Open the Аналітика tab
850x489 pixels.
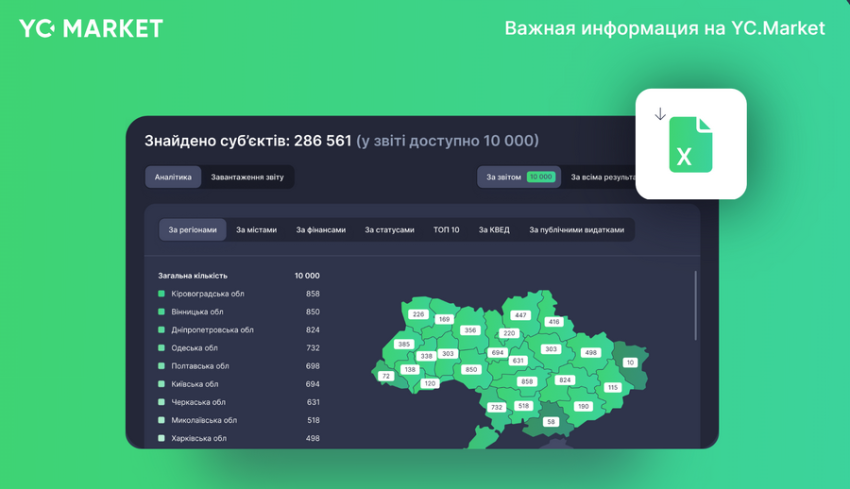coord(173,177)
